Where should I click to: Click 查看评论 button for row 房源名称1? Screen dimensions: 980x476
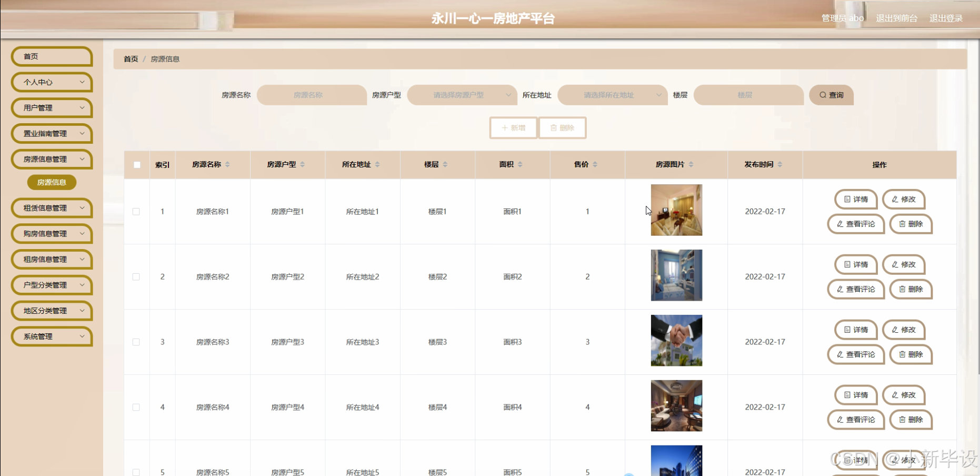pyautogui.click(x=856, y=224)
